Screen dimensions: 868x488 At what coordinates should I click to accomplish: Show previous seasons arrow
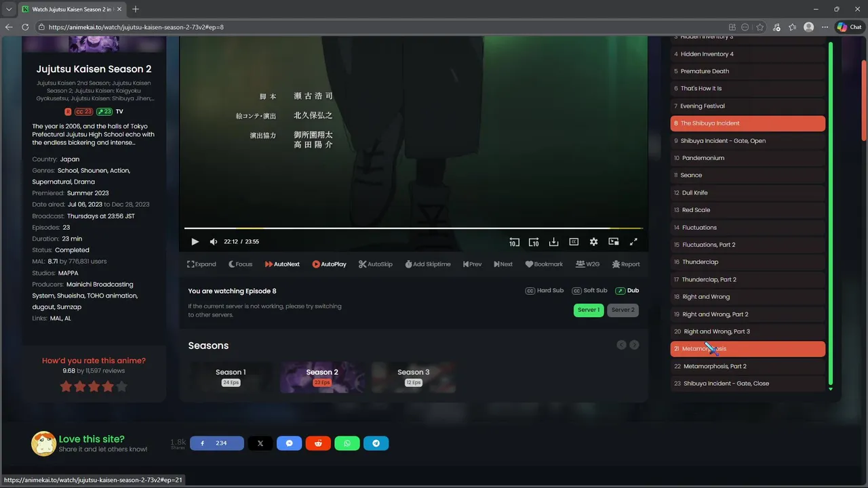621,345
